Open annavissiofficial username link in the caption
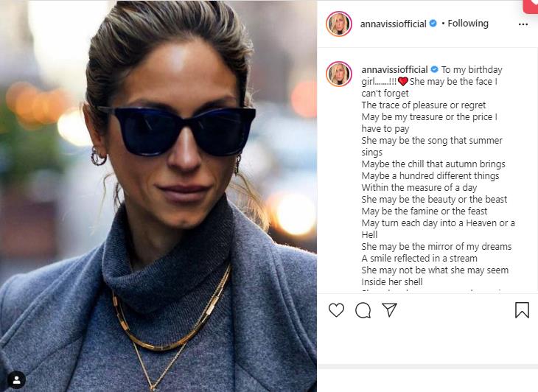 coord(394,69)
